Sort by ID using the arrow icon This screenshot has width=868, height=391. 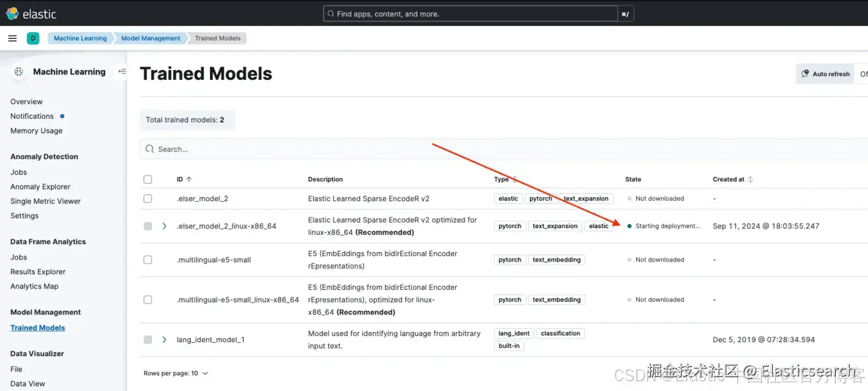coord(189,179)
